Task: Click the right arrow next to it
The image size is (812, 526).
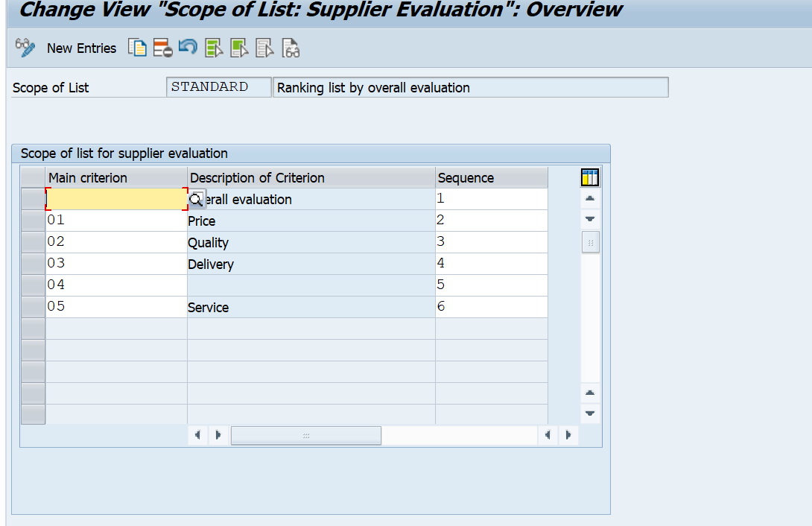Action: pos(218,435)
